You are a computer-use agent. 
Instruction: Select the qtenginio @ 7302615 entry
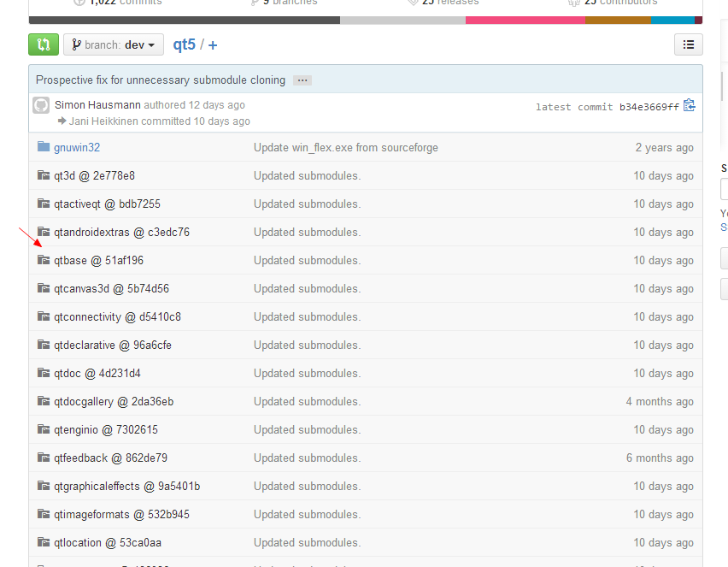[x=106, y=430]
